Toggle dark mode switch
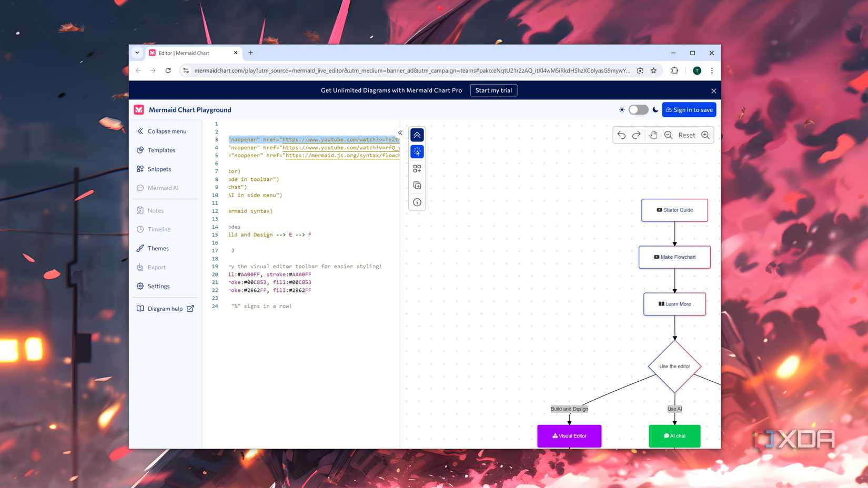The width and height of the screenshot is (868, 488). 638,110
